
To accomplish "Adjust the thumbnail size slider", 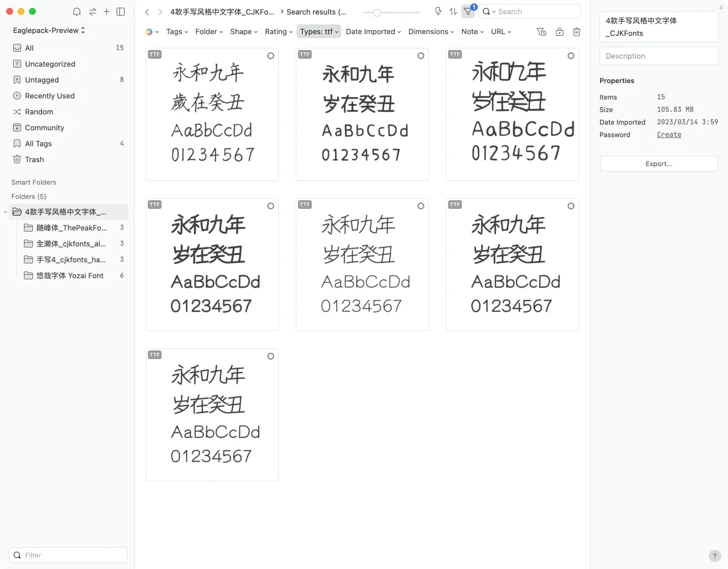I will pos(377,12).
